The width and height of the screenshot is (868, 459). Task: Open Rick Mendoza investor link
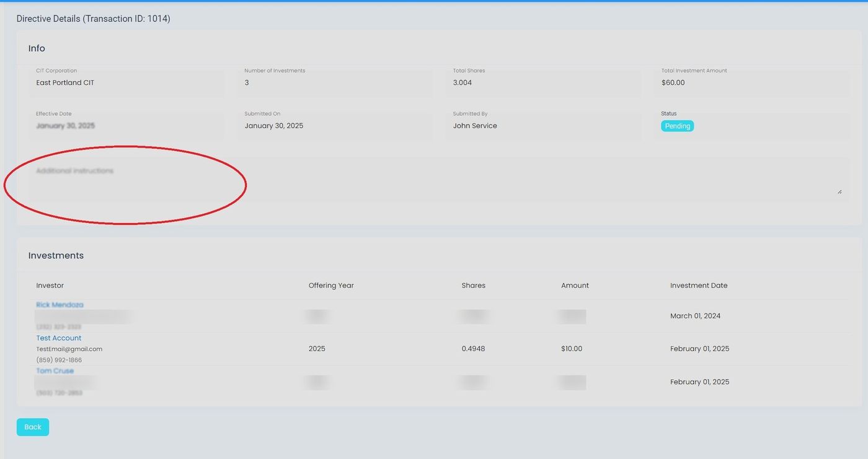(x=60, y=305)
